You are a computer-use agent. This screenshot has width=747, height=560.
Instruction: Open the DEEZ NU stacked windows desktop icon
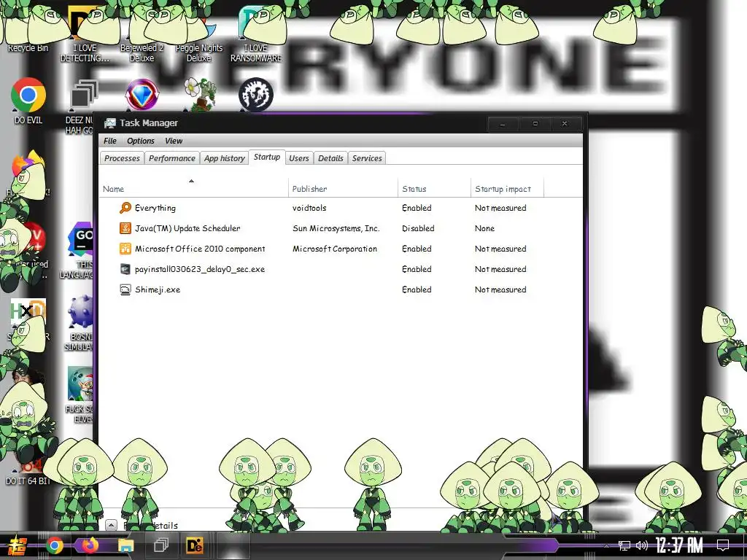tap(84, 94)
